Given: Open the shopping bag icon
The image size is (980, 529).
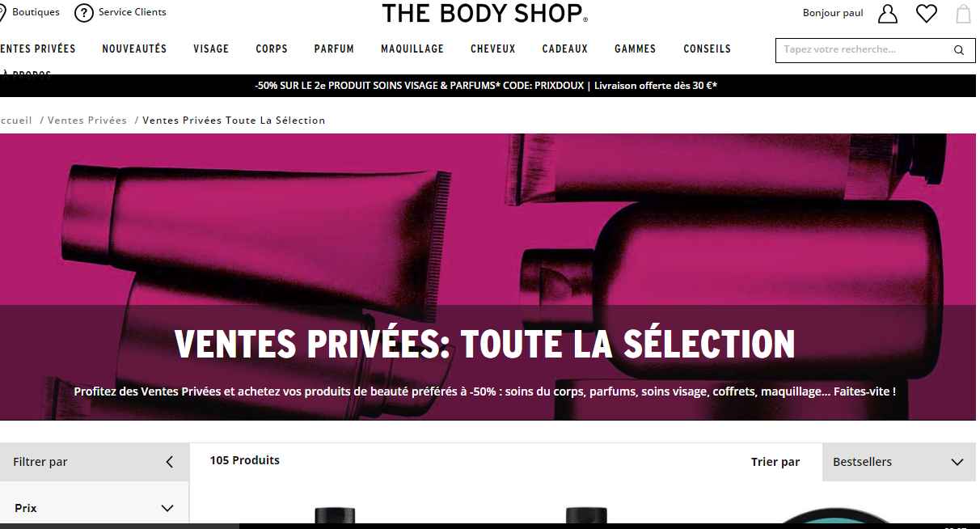Looking at the screenshot, I should [x=963, y=14].
